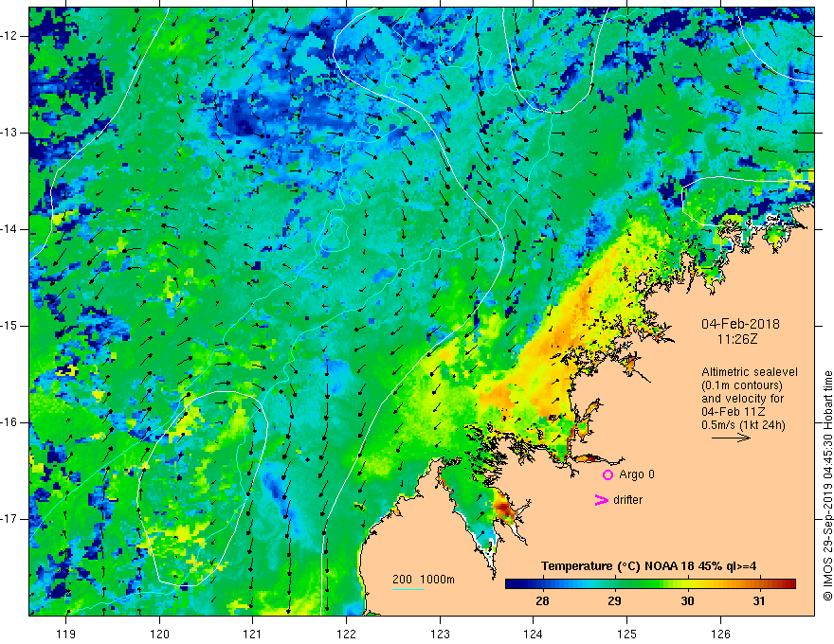The height and width of the screenshot is (644, 834).
Task: Click the -17 latitude axis label
Action: (x=11, y=519)
